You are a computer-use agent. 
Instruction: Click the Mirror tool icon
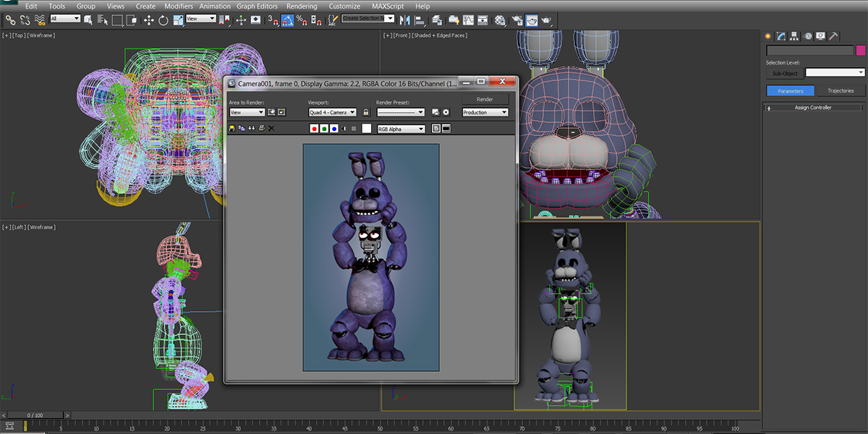point(405,20)
